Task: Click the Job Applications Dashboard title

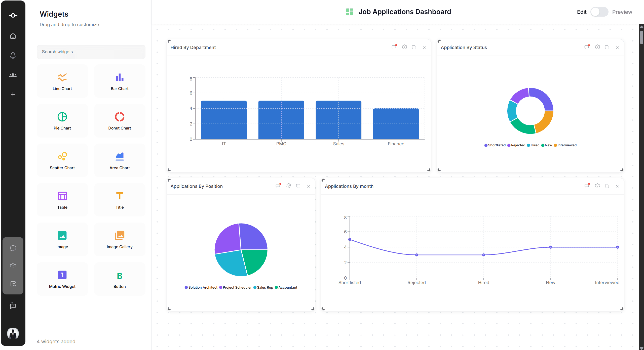Action: (405, 12)
